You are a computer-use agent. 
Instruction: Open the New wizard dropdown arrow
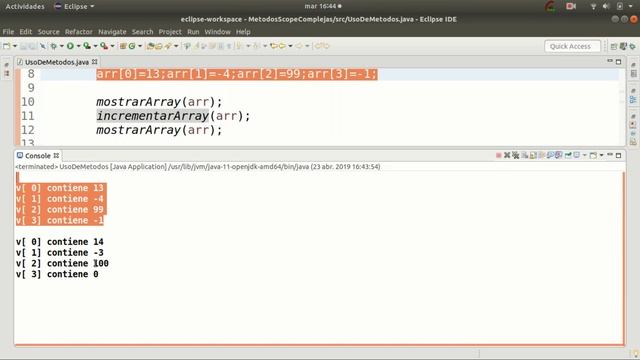pyautogui.click(x=15, y=46)
